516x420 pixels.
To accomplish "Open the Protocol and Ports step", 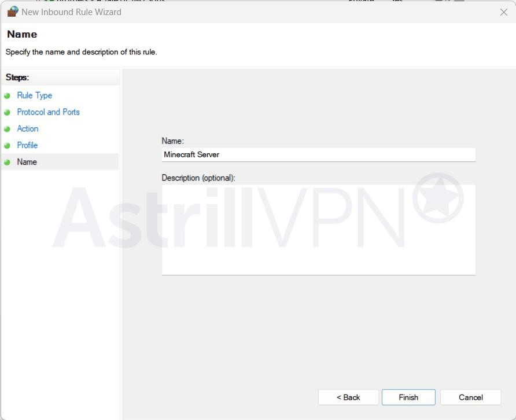I will (x=48, y=112).
